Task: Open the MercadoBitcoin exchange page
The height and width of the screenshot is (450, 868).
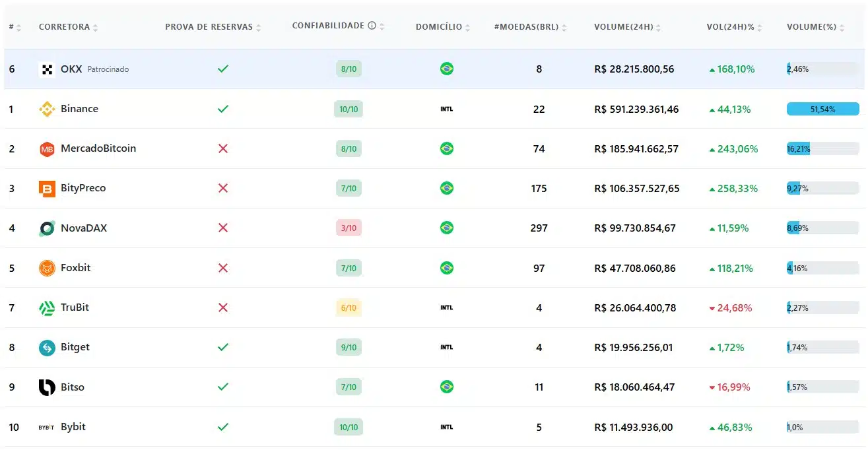Action: [x=98, y=148]
